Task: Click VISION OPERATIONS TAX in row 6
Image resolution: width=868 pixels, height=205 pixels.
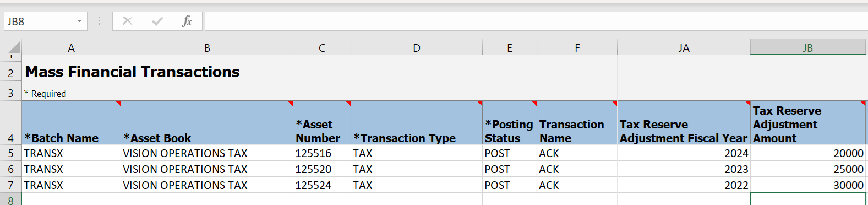Action: pos(207,169)
